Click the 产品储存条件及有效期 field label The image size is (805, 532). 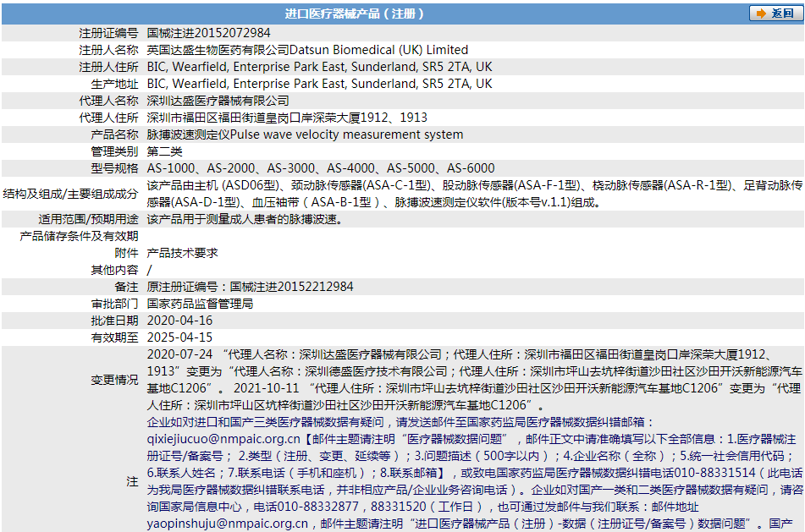click(x=79, y=236)
